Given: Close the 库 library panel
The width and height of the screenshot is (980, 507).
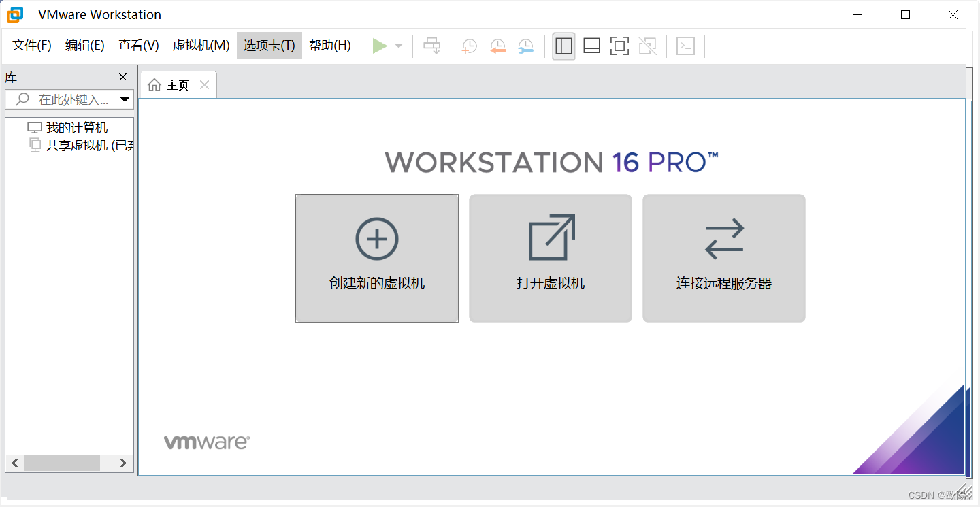Looking at the screenshot, I should click(x=122, y=77).
